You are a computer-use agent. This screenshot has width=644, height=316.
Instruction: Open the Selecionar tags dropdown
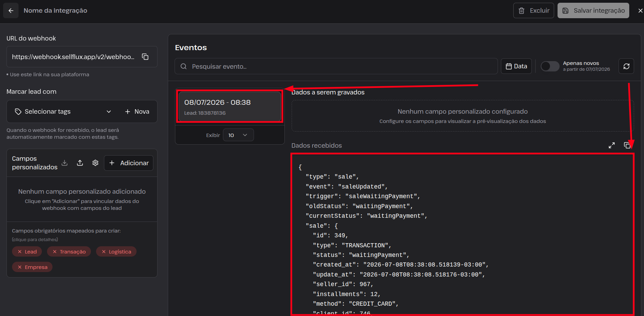point(63,112)
